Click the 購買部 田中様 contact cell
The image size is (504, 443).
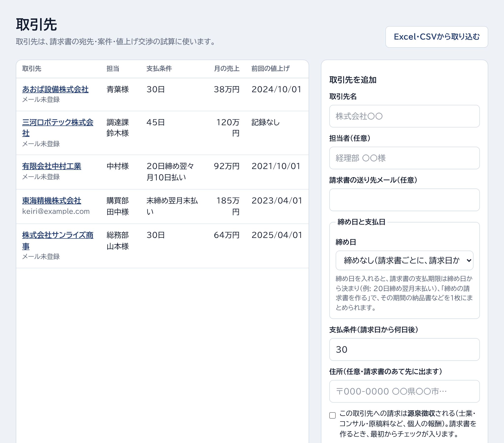[118, 206]
